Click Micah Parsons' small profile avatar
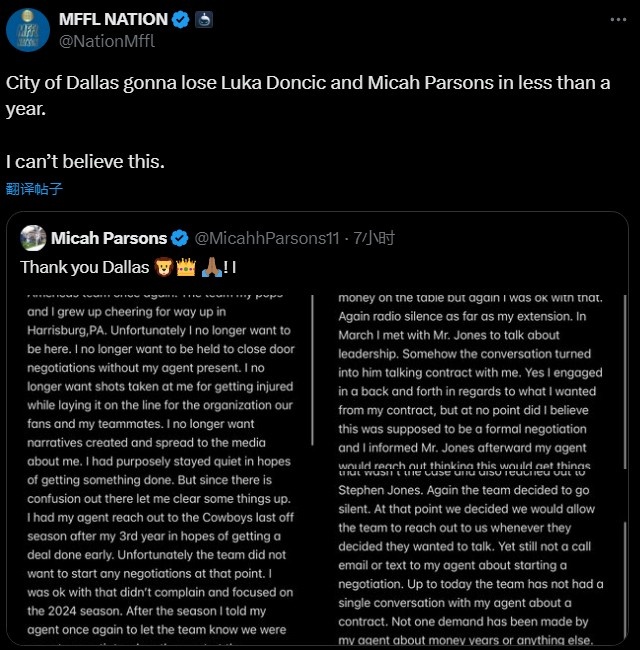640x650 pixels. [x=33, y=238]
